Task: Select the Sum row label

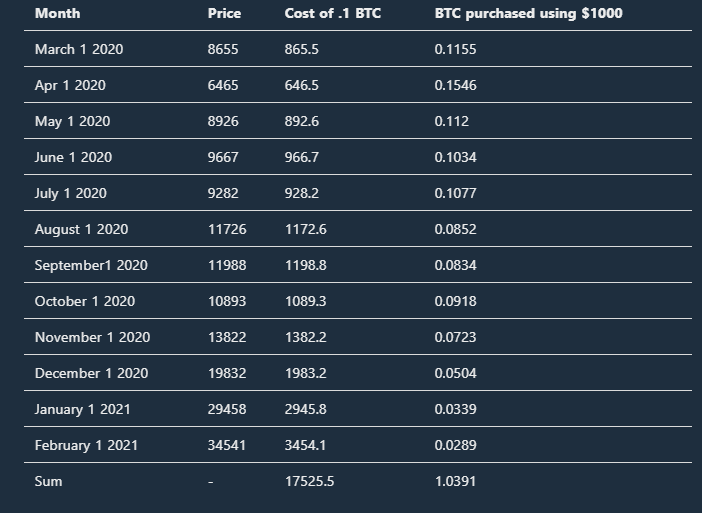Action: (x=48, y=482)
